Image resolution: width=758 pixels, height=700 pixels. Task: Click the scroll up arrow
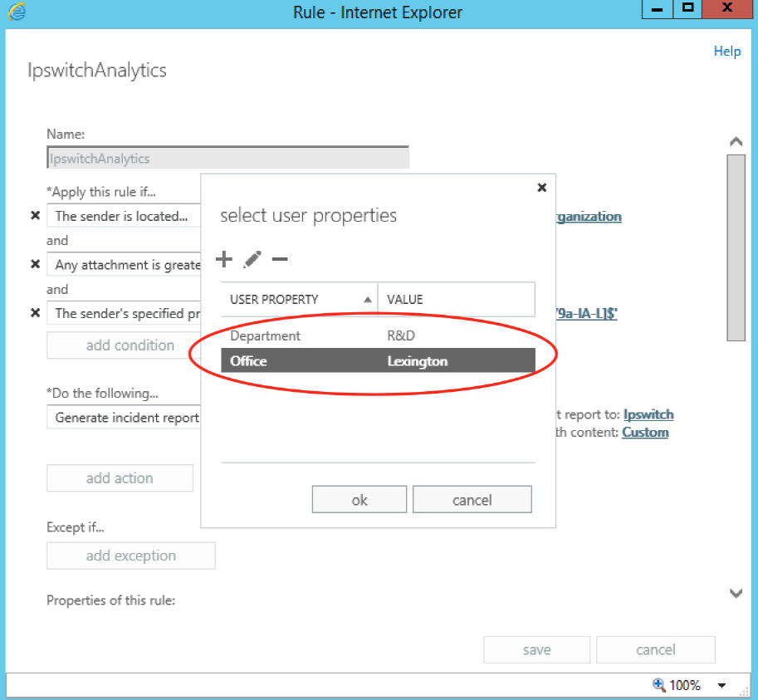pyautogui.click(x=736, y=142)
